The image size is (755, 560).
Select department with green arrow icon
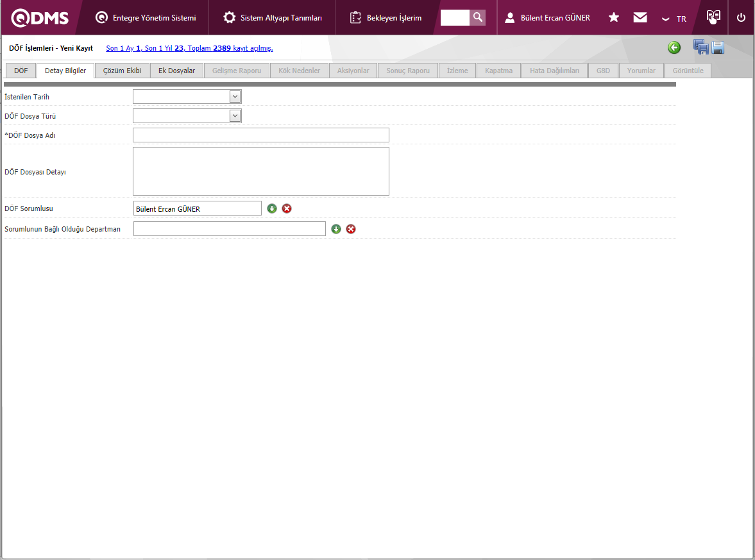(336, 229)
